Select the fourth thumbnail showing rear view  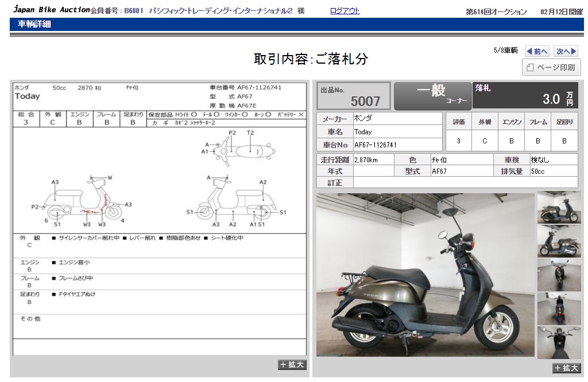pos(559,309)
